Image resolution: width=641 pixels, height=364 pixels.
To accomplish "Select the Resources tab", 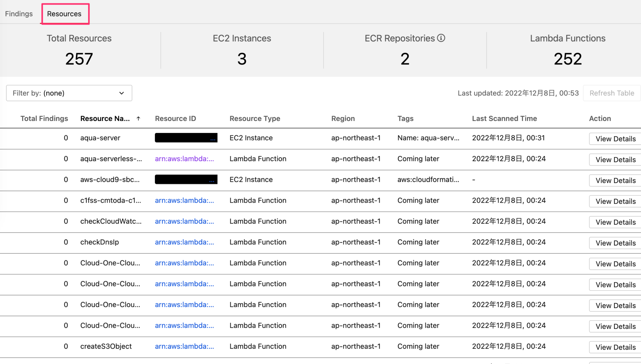I will [x=64, y=14].
